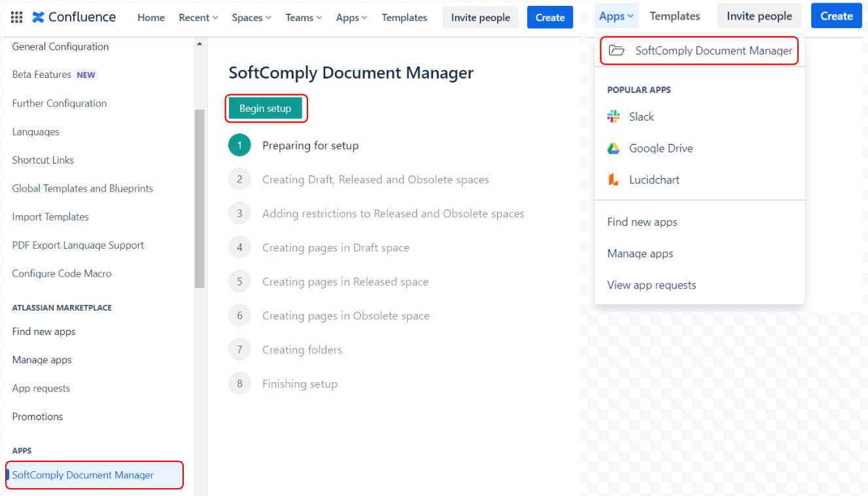Open the Spaces dropdown
This screenshot has width=868, height=496.
251,18
